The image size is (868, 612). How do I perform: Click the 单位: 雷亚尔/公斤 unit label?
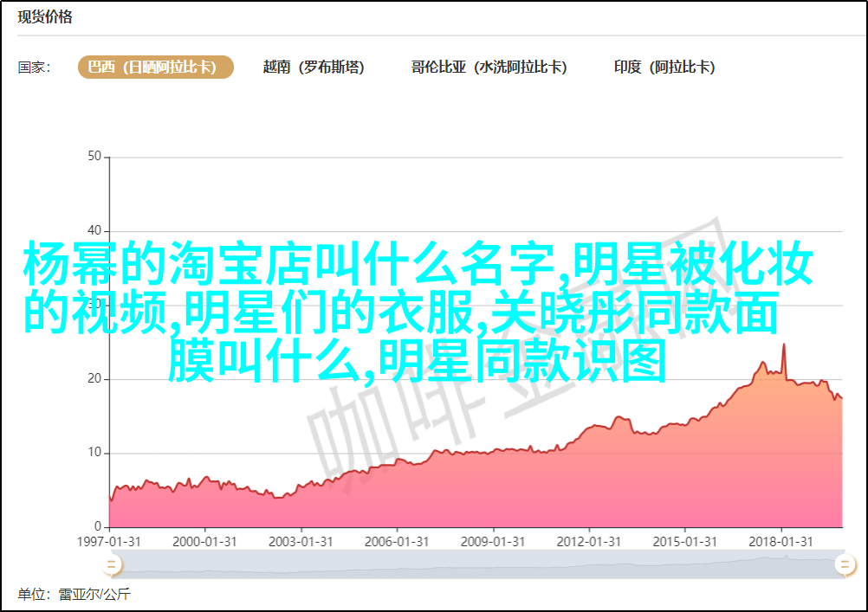[74, 595]
